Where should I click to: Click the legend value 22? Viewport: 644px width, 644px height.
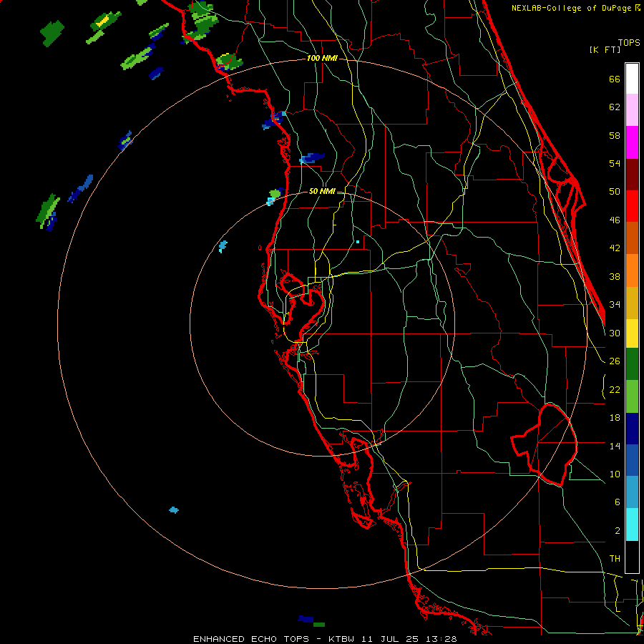615,390
